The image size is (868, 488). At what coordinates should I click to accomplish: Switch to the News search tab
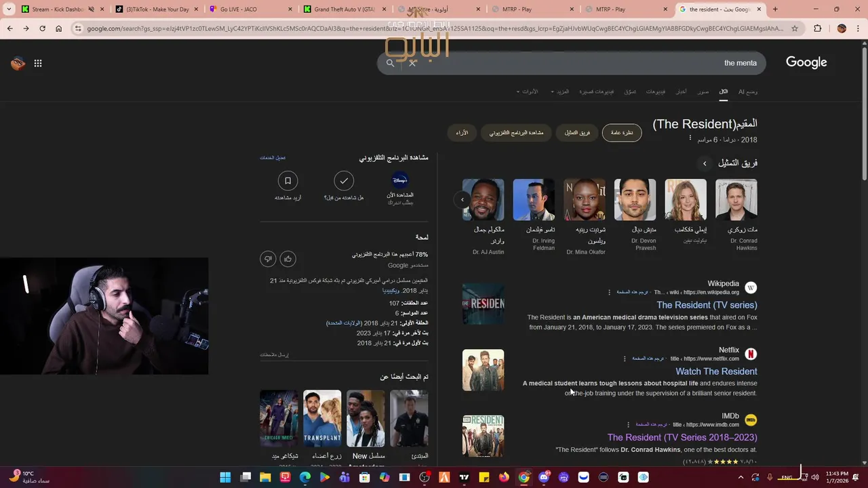(682, 91)
